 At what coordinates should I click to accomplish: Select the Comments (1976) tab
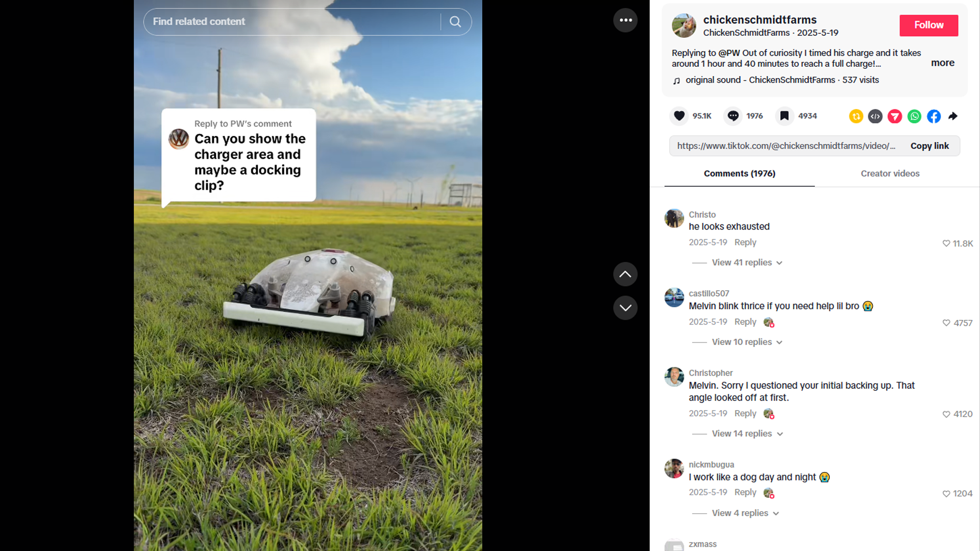tap(739, 173)
